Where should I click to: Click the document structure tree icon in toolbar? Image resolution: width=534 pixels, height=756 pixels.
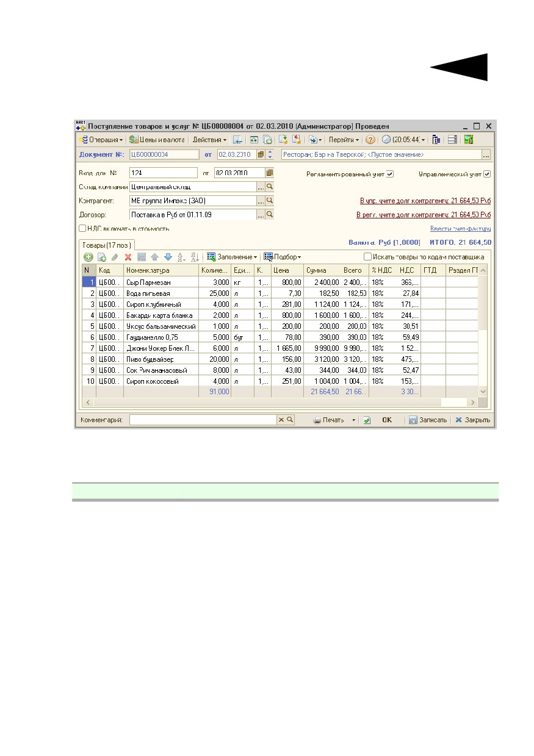(436, 140)
